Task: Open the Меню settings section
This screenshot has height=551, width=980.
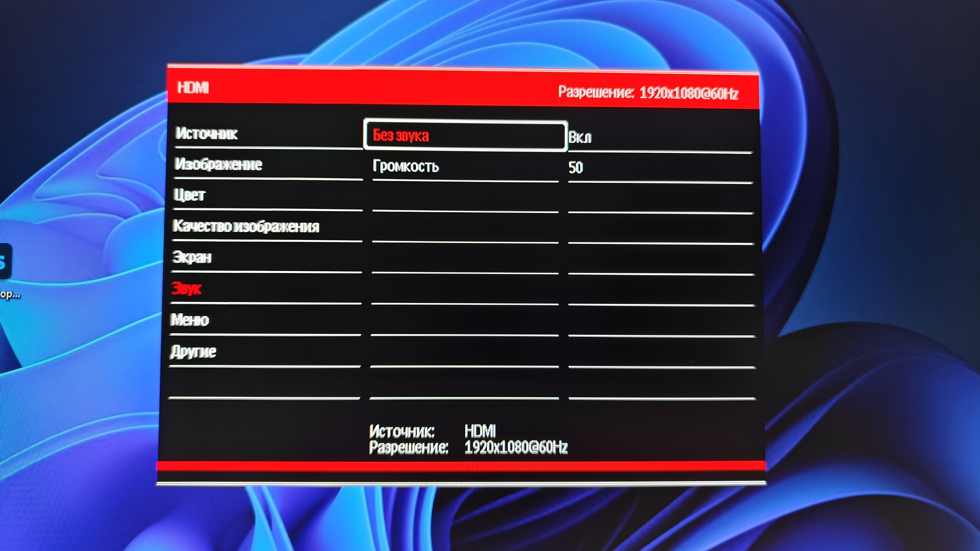Action: (189, 320)
